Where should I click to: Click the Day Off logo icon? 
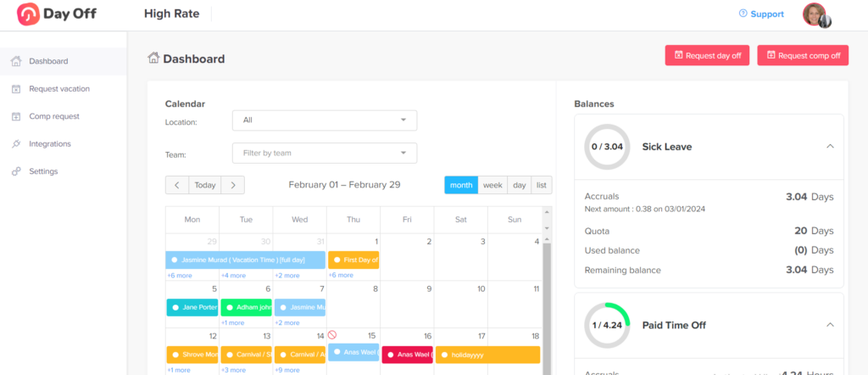coord(29,14)
